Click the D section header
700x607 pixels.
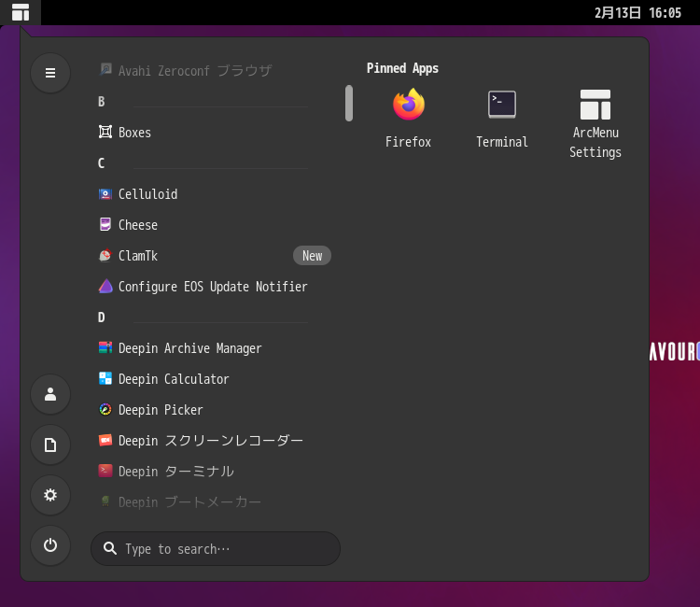point(102,318)
